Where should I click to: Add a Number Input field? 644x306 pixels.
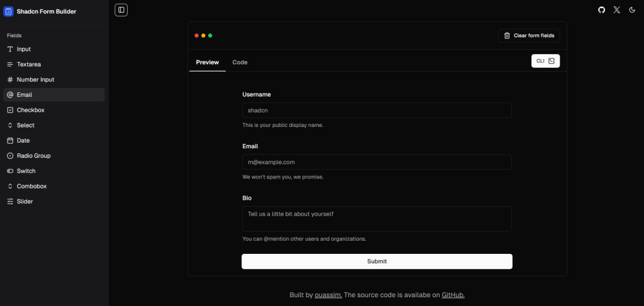(54, 80)
